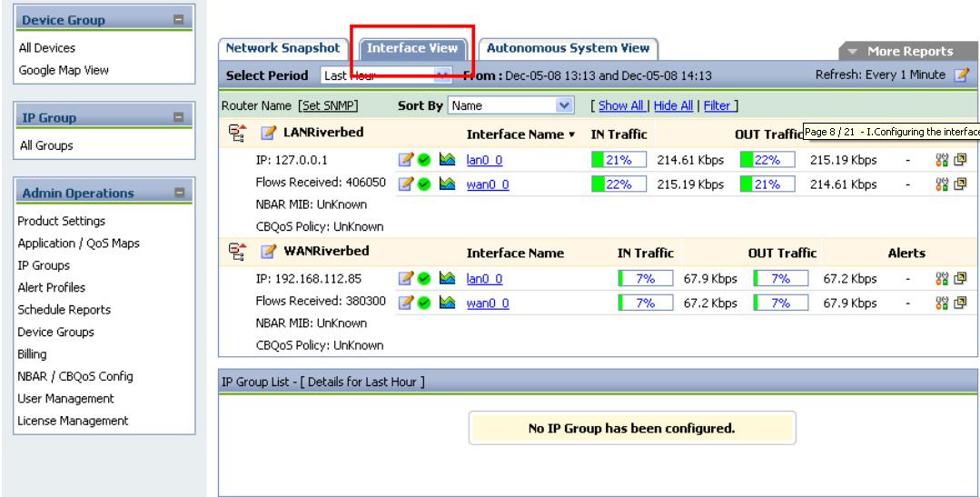Click green status icon for WANRiverbed lan0_0
Viewport: 980px width, 497px height.
pos(425,280)
